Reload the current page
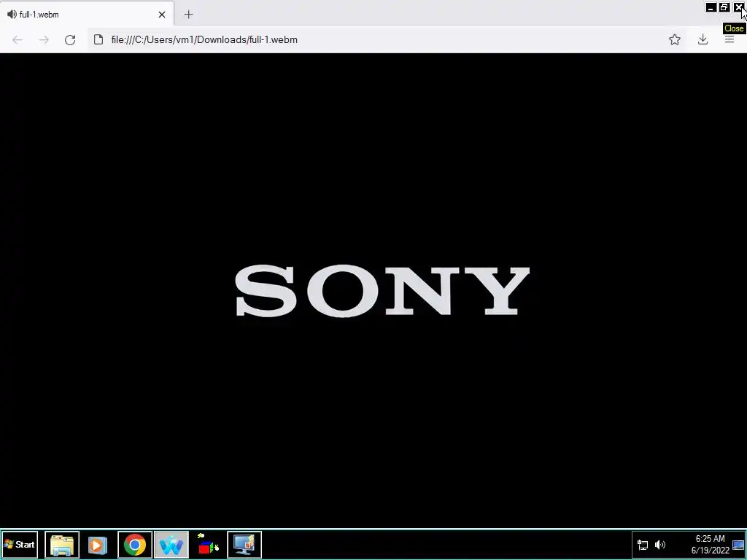 point(70,39)
